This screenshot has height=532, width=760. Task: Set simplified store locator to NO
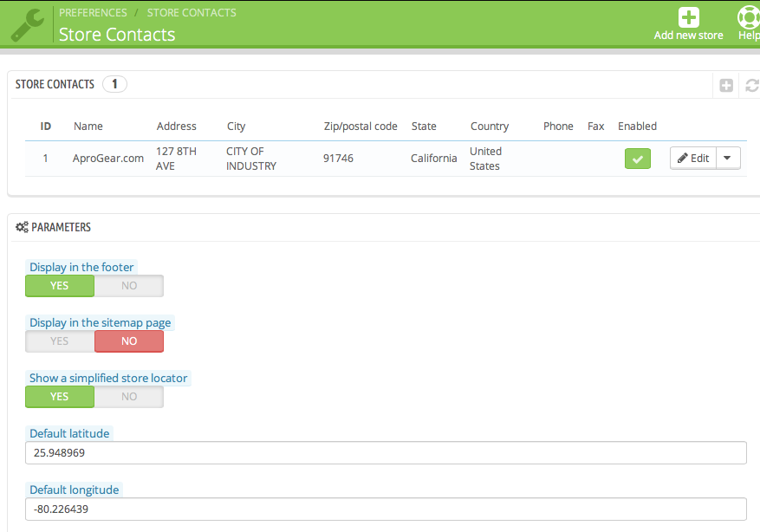129,396
